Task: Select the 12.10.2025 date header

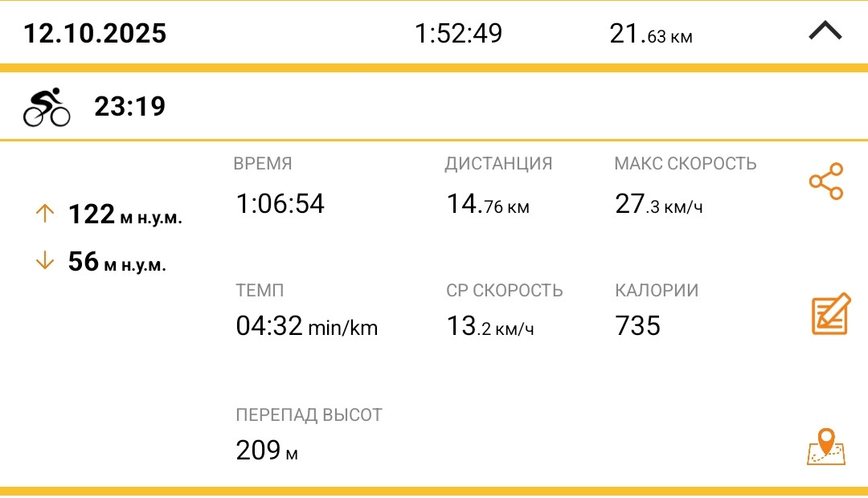Action: click(x=95, y=33)
